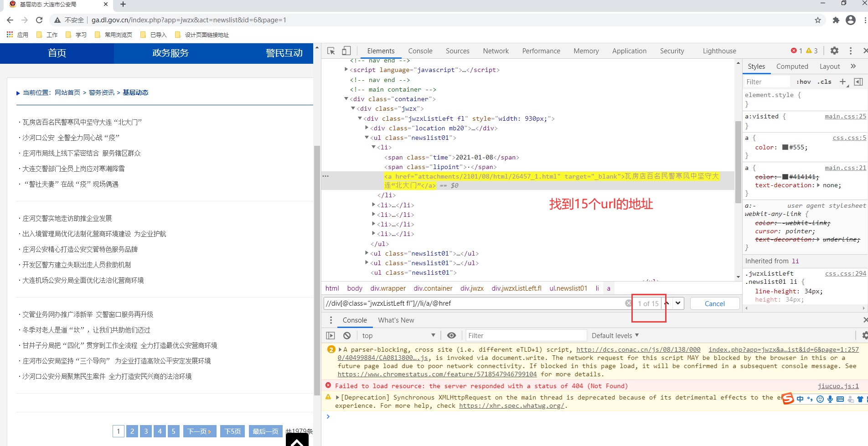Collapse the div class jwzxListLeft node

point(360,118)
